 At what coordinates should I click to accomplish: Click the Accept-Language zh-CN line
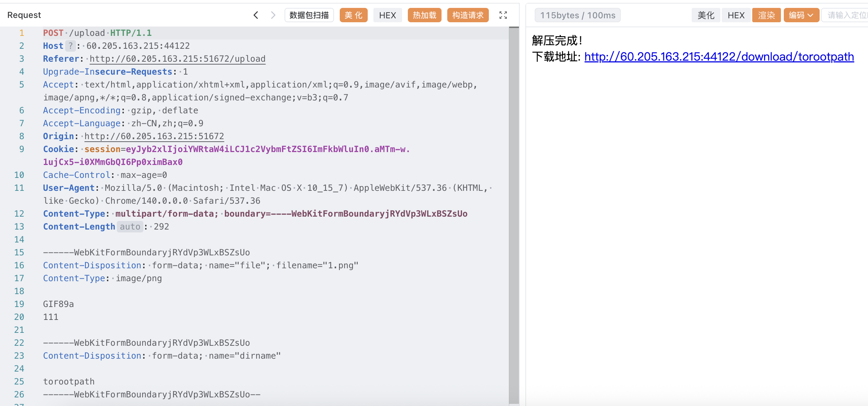(123, 123)
